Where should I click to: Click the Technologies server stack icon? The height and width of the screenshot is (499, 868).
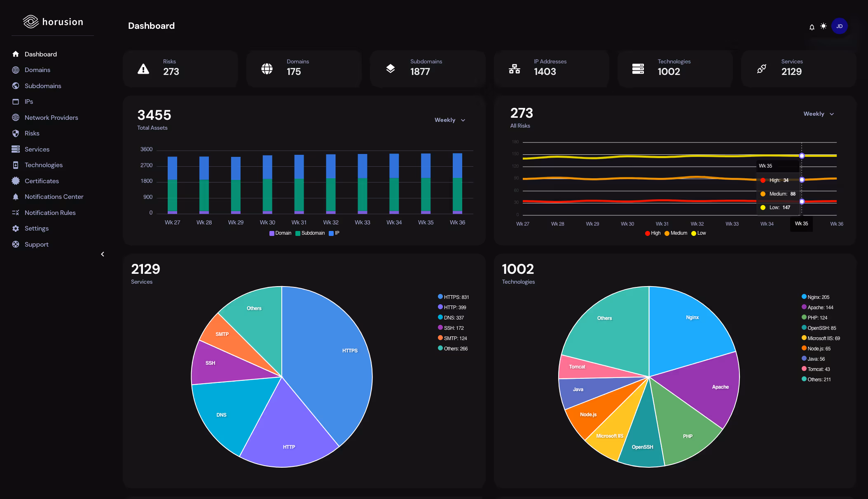tap(638, 69)
